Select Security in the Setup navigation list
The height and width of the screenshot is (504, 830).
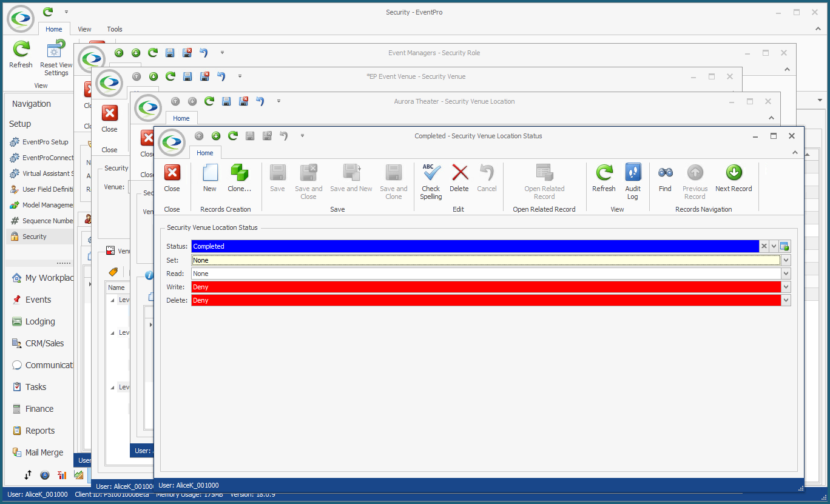click(x=39, y=237)
